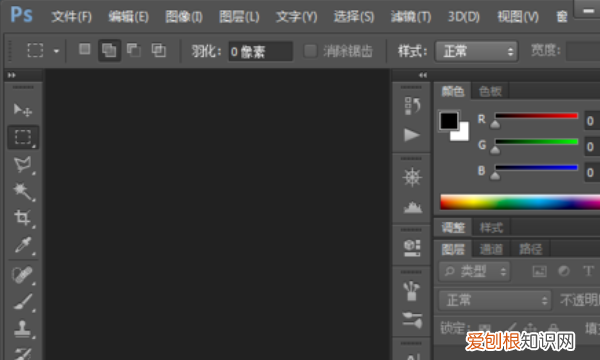Switch to the 通道 channels tab

tap(491, 249)
